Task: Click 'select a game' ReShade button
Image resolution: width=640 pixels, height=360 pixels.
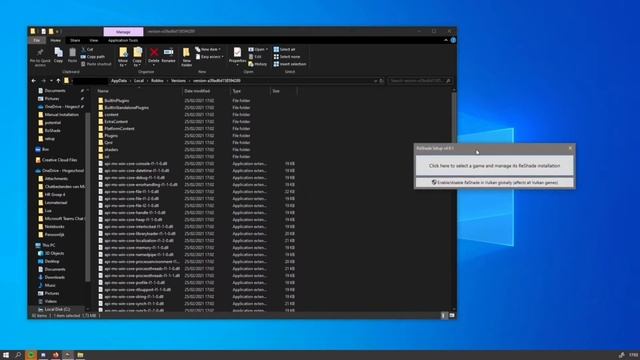Action: 494,166
